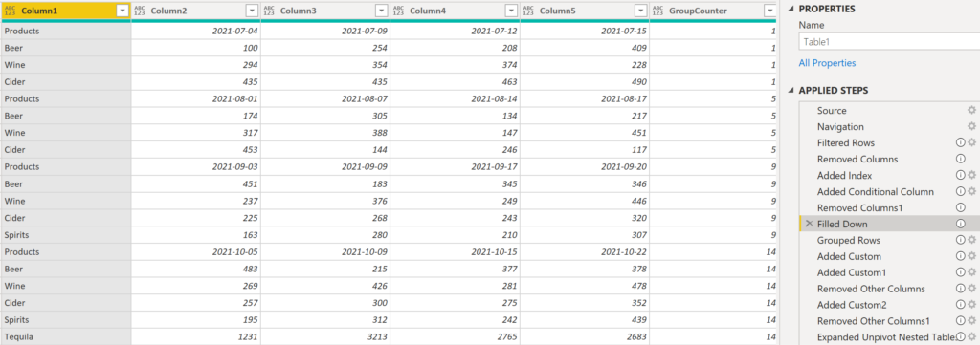Open the All Properties link
980x345 pixels.
point(827,63)
